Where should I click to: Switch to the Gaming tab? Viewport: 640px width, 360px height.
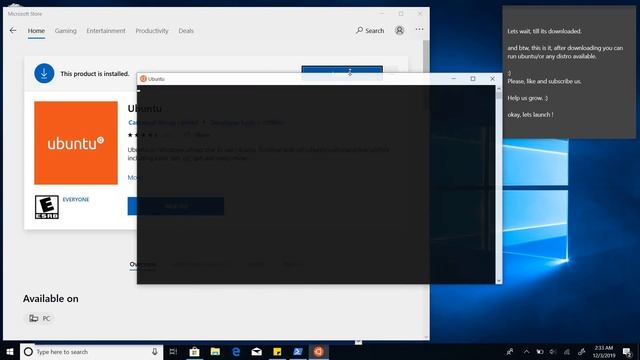[x=65, y=31]
